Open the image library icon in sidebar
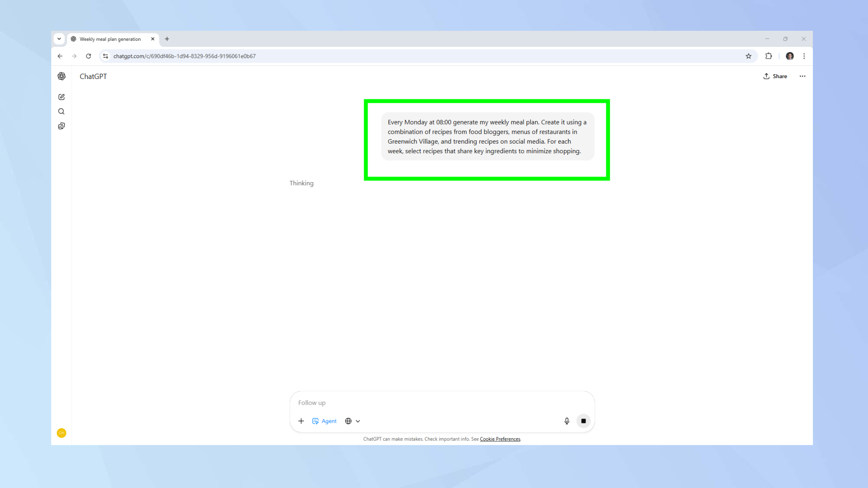The height and width of the screenshot is (488, 868). (61, 126)
